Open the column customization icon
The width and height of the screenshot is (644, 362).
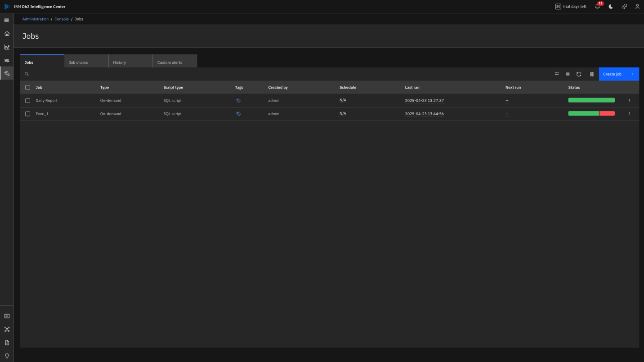(x=592, y=74)
